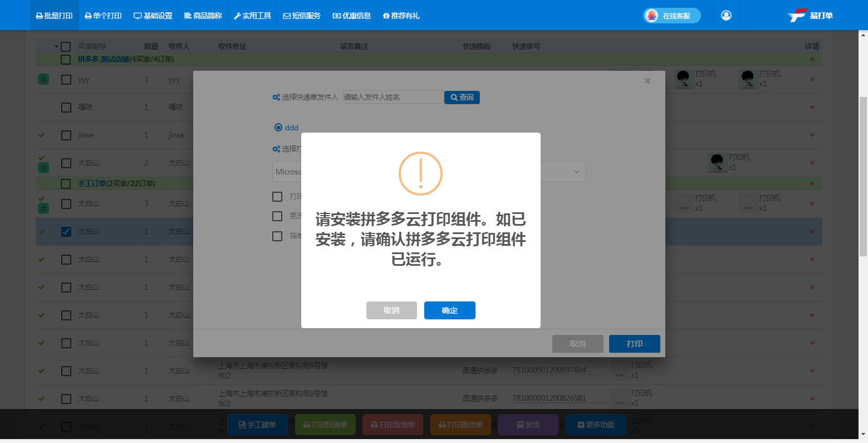The image size is (868, 443).
Task: Expand details for the highlighted 太白山 row
Action: click(812, 232)
